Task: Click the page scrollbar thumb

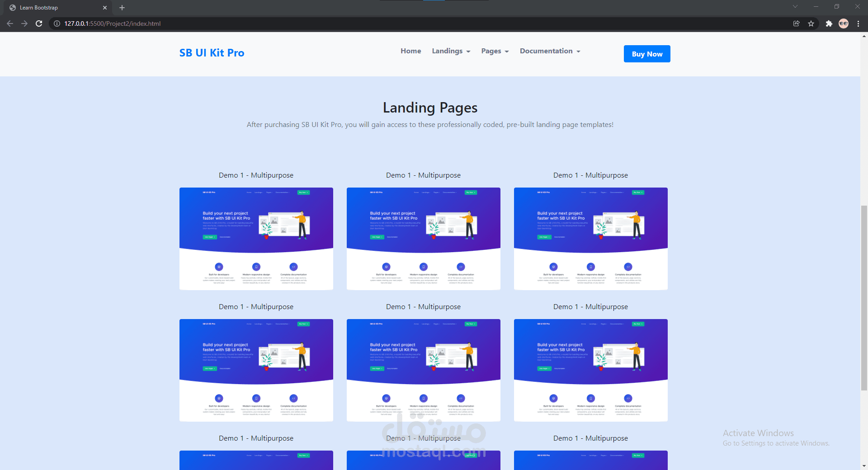Action: click(864, 297)
